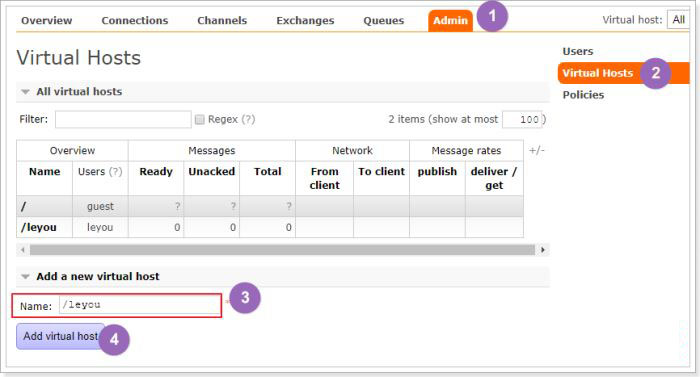Open the Virtual host selector dropdown
The image size is (700, 377).
coord(678,20)
